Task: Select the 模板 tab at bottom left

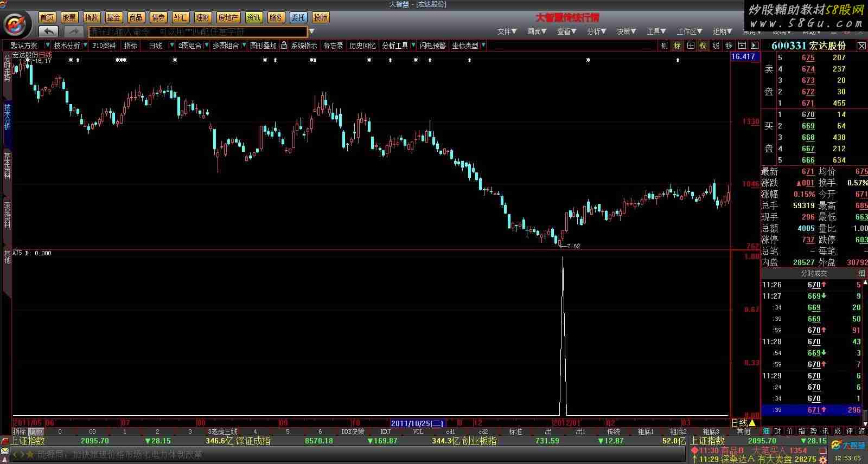Action: tap(36, 431)
